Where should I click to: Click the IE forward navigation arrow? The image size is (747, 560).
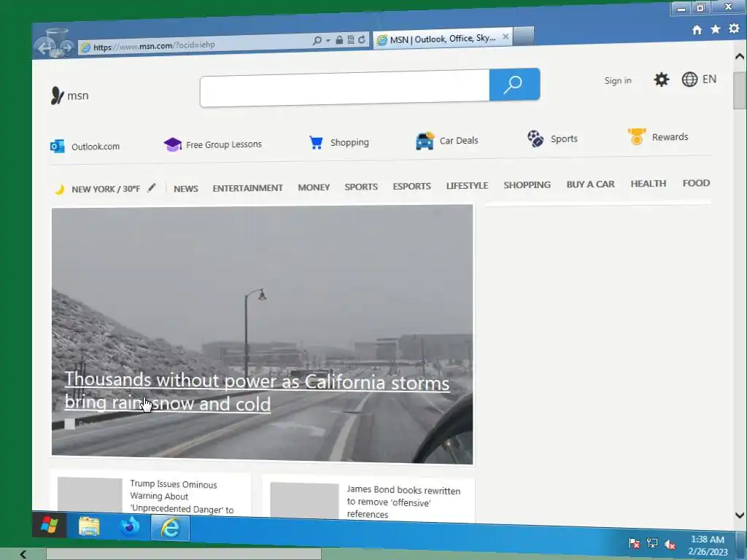66,47
